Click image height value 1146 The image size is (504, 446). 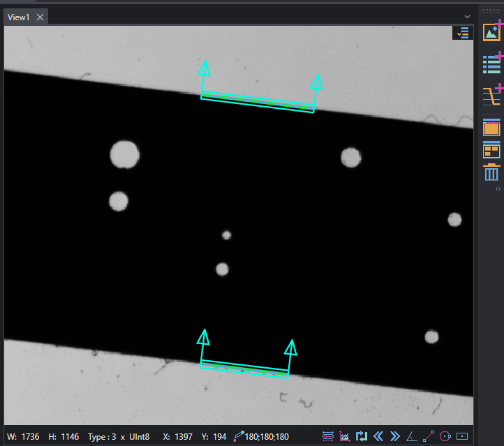(70, 437)
